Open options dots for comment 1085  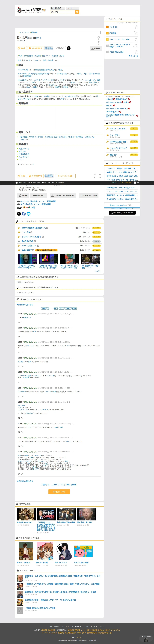pos(73,402)
